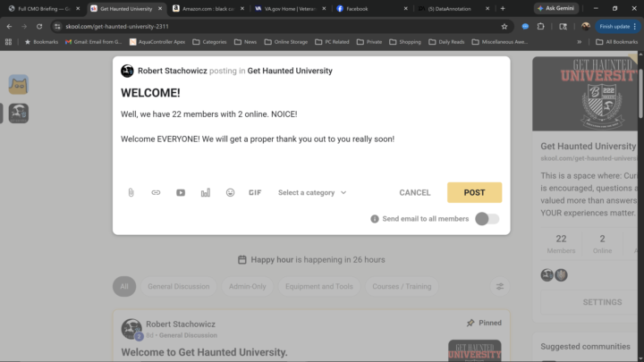This screenshot has height=362, width=644.
Task: Click the address bar URL
Action: tap(117, 26)
